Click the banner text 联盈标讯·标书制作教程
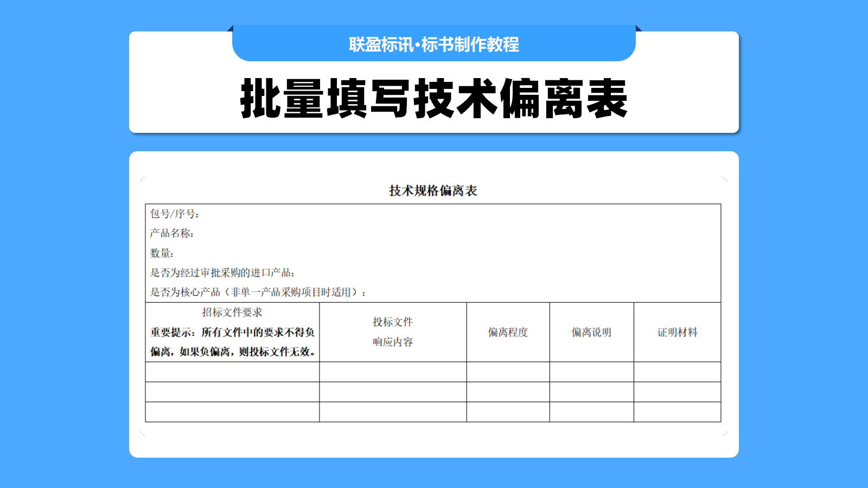Image resolution: width=868 pixels, height=488 pixels. pyautogui.click(x=434, y=44)
